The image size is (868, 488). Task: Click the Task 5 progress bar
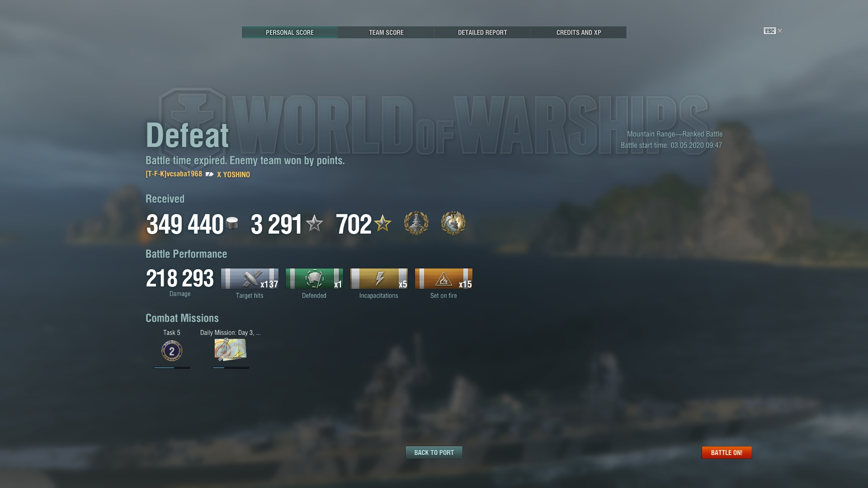coord(172,368)
